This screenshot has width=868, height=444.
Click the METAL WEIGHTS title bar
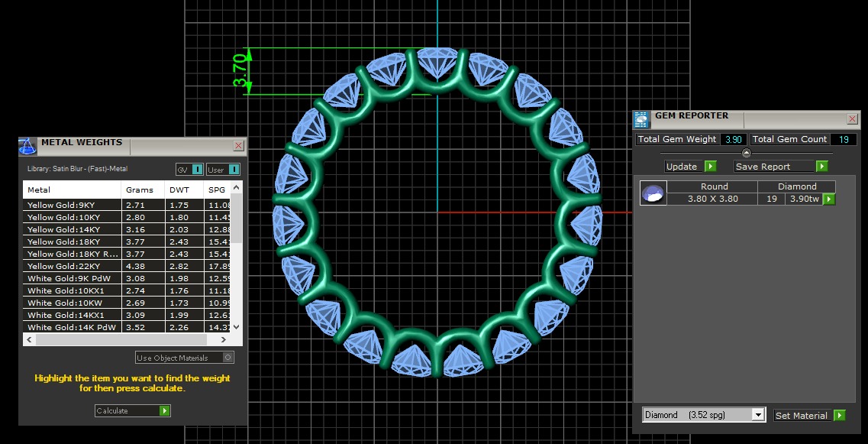[x=133, y=146]
